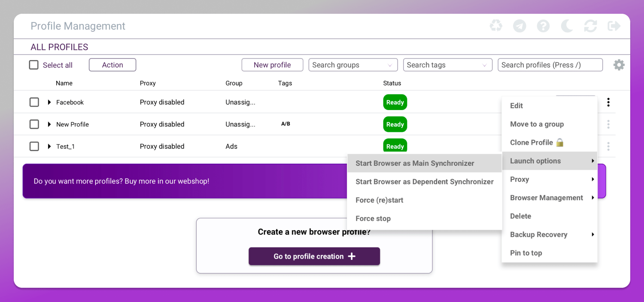Open the recycle bin icon in header
This screenshot has width=644, height=302.
coord(496,26)
